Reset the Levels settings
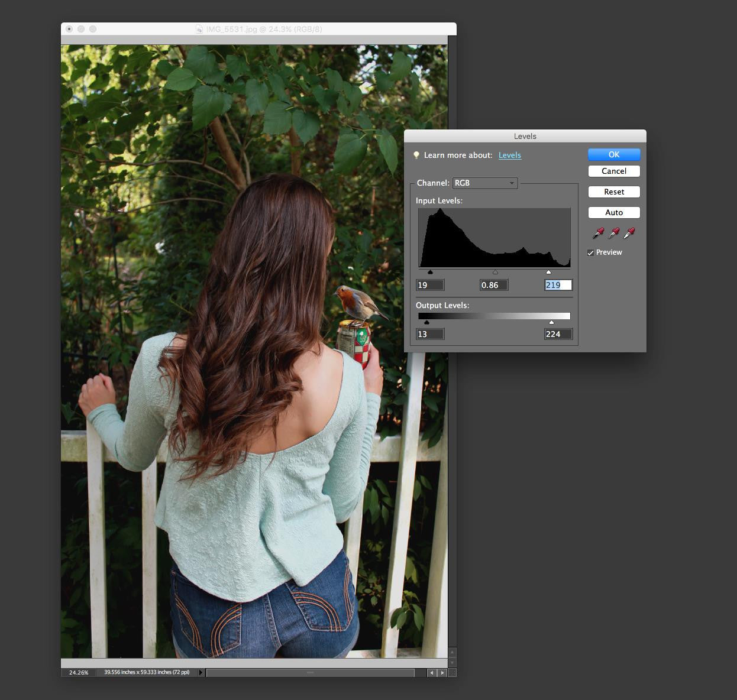 [614, 192]
